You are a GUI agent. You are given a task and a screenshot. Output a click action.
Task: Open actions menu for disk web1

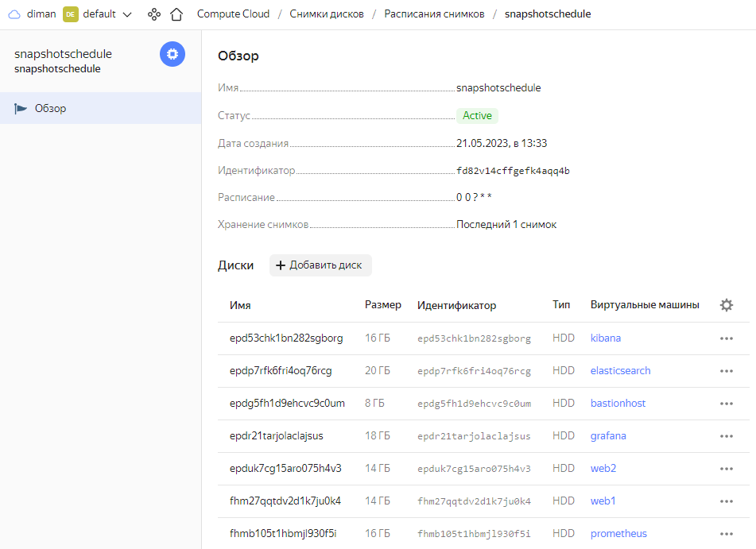pyautogui.click(x=727, y=501)
